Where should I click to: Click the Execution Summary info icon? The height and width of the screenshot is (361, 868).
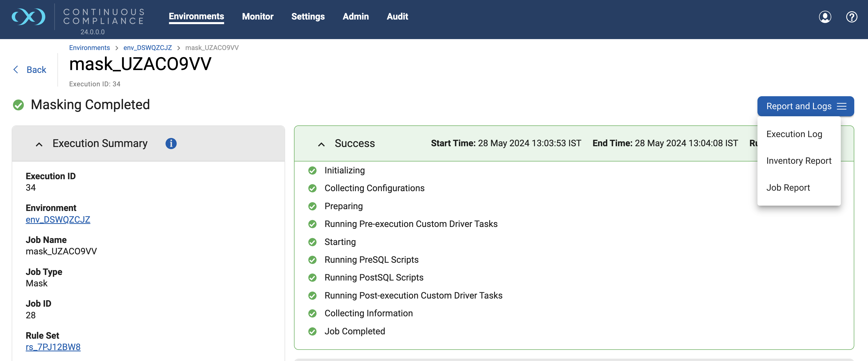(171, 143)
